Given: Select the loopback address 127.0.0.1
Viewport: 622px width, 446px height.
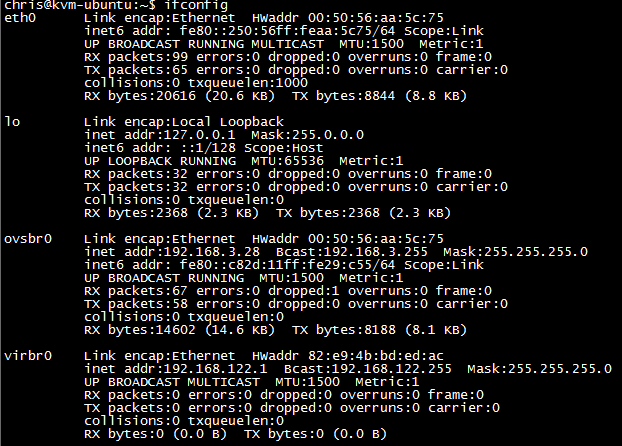Looking at the screenshot, I should (x=198, y=135).
